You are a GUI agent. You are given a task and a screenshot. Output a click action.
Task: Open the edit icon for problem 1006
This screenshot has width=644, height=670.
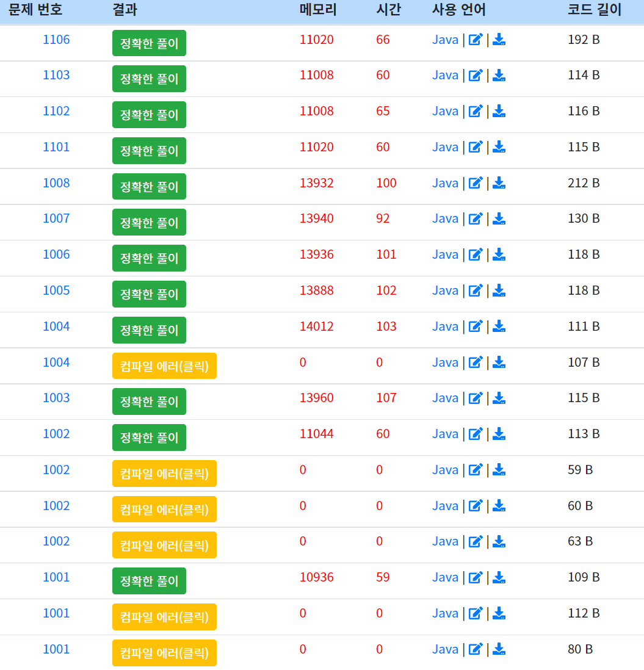[476, 254]
